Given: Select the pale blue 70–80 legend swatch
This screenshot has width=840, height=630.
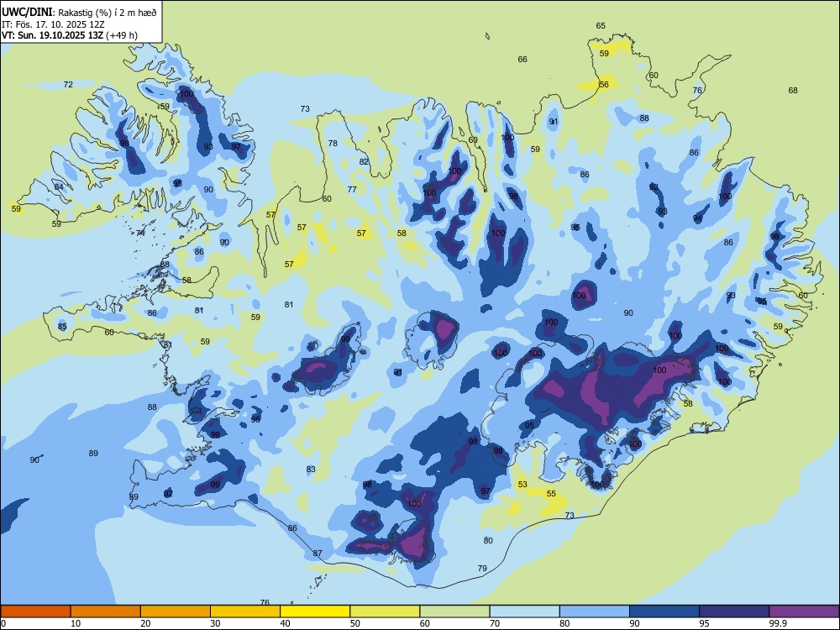Looking at the screenshot, I should pos(524,612).
